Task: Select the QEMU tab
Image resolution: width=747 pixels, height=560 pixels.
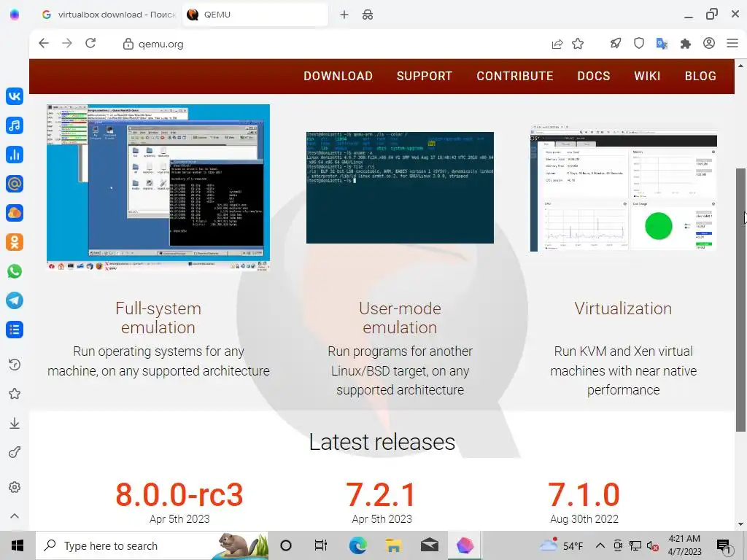Action: click(x=255, y=15)
